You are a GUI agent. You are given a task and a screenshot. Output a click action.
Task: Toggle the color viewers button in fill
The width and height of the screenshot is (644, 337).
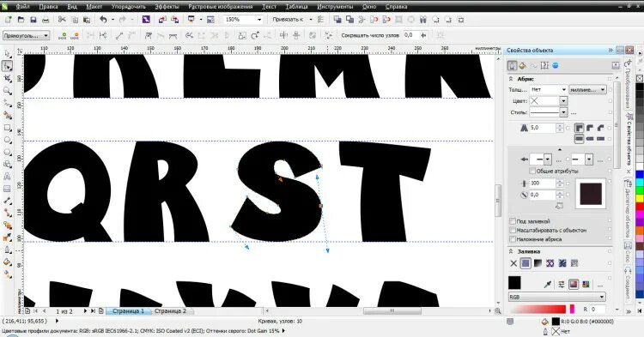pos(574,284)
